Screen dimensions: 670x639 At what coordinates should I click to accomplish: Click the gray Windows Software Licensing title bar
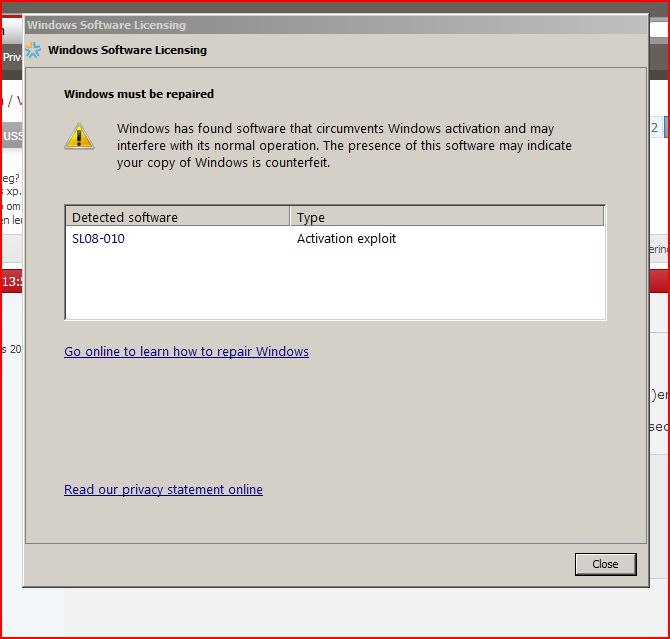coord(336,25)
